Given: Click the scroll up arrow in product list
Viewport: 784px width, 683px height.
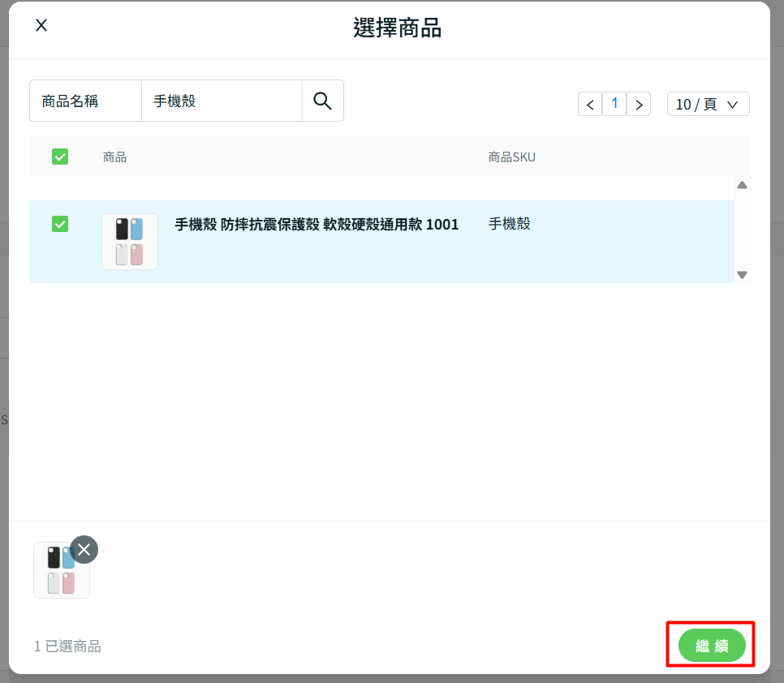Looking at the screenshot, I should pos(742,185).
